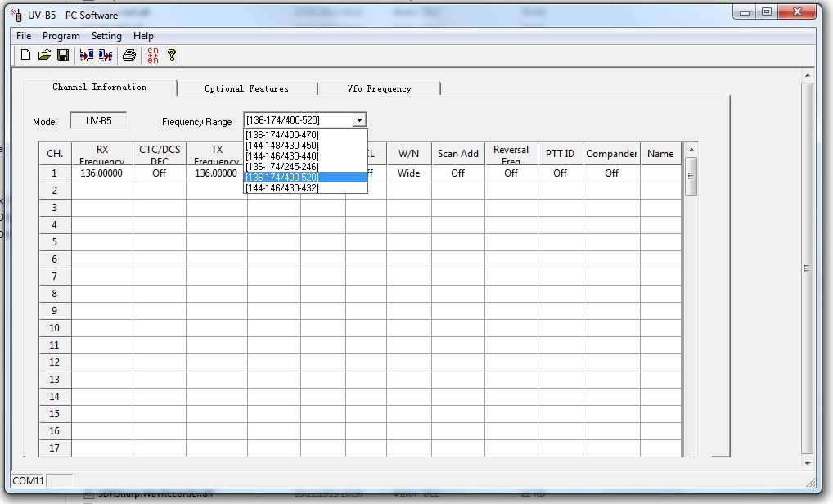Viewport: 833px width, 504px height.
Task: Click the TX Frequency column header
Action: [216, 154]
